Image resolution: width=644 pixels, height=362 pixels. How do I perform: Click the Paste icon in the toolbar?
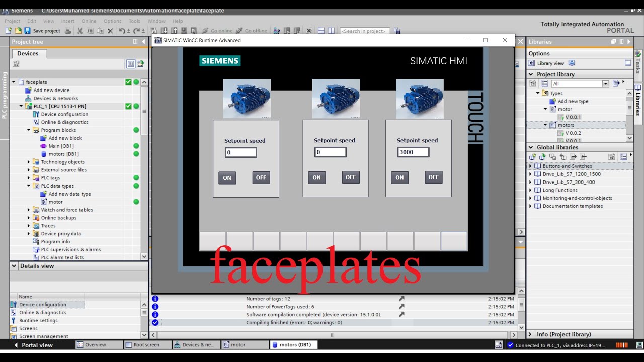pos(100,31)
